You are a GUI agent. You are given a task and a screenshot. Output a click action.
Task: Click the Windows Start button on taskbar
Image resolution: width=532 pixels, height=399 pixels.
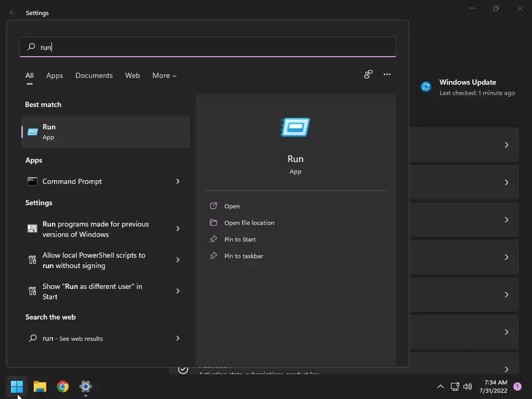[x=17, y=387]
